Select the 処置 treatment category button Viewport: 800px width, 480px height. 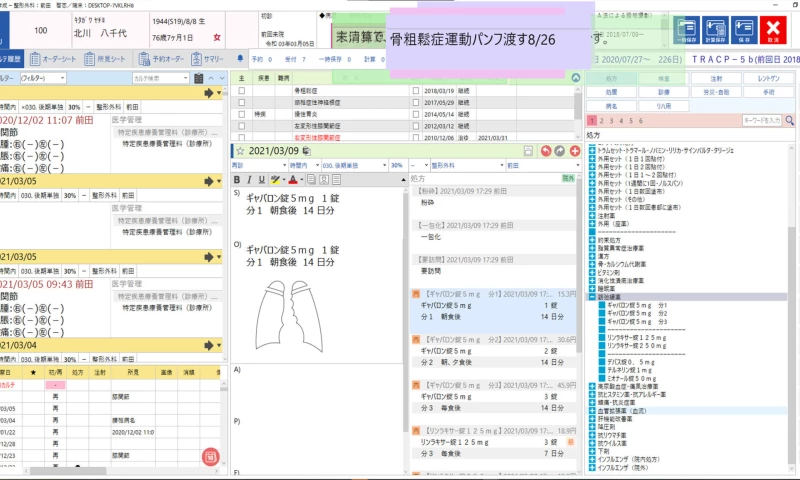point(611,92)
